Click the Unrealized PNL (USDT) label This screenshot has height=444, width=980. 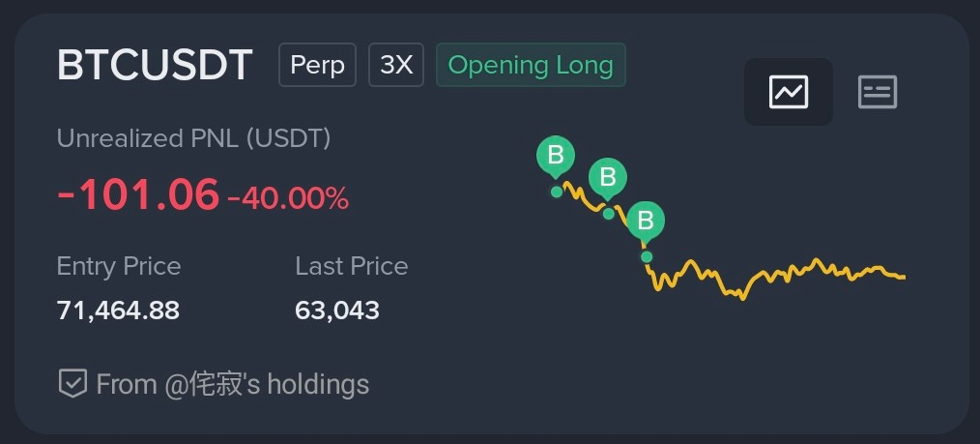coord(193,138)
